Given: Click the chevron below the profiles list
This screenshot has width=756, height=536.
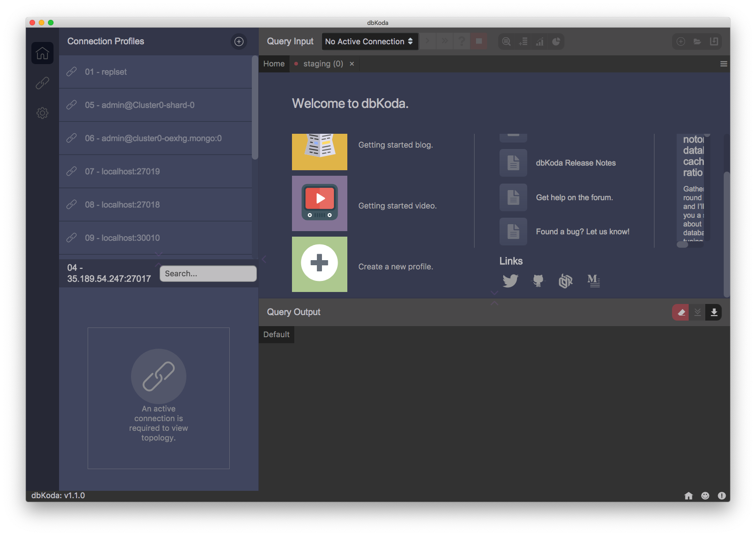Looking at the screenshot, I should coord(159,254).
